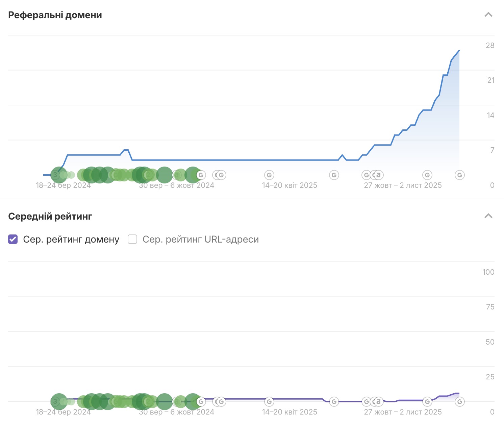The height and width of the screenshot is (425, 504).
Task: Click Google marker left of 27 жовт on top chart
Action: point(334,175)
